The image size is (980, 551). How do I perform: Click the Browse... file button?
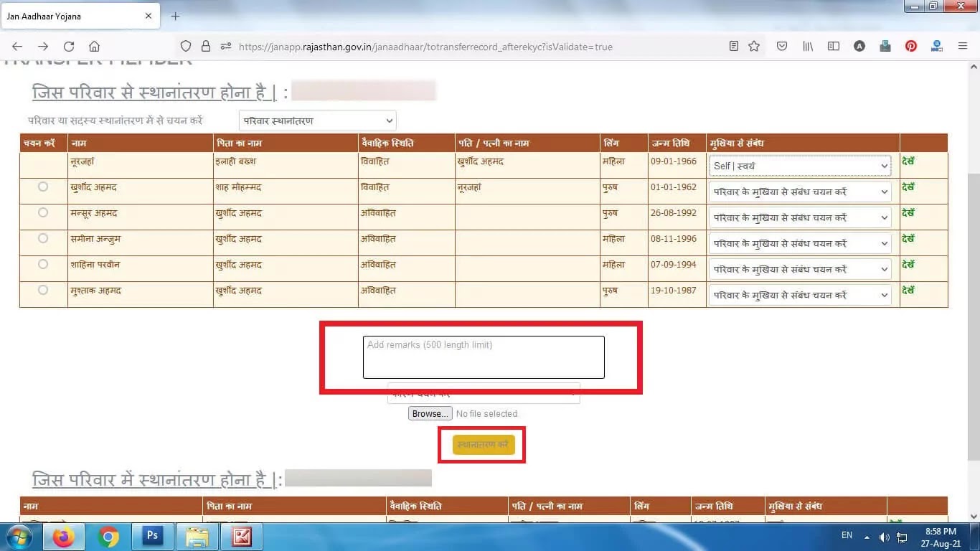click(x=430, y=414)
